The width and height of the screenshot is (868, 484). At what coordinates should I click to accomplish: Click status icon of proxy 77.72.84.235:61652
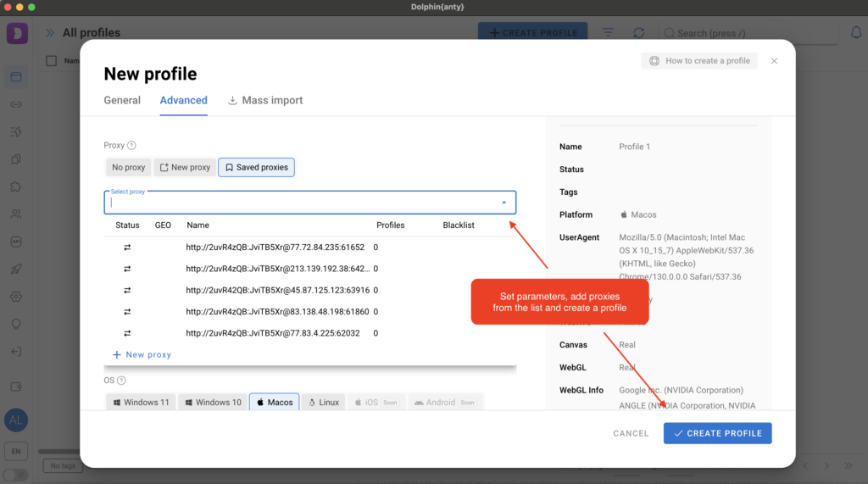(127, 248)
